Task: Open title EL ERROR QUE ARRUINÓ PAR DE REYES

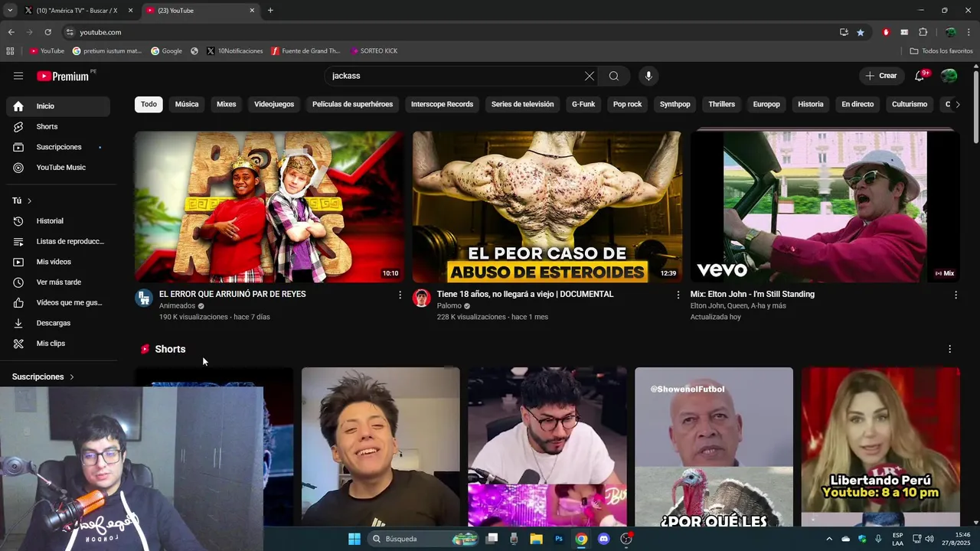Action: 233,294
